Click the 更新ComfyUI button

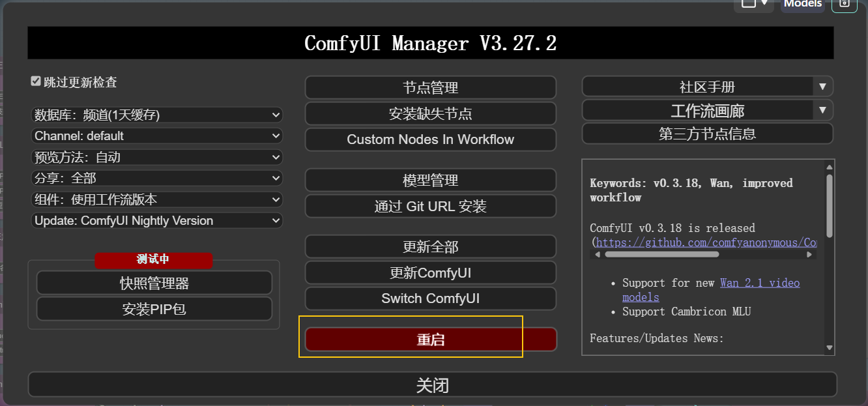[431, 273]
